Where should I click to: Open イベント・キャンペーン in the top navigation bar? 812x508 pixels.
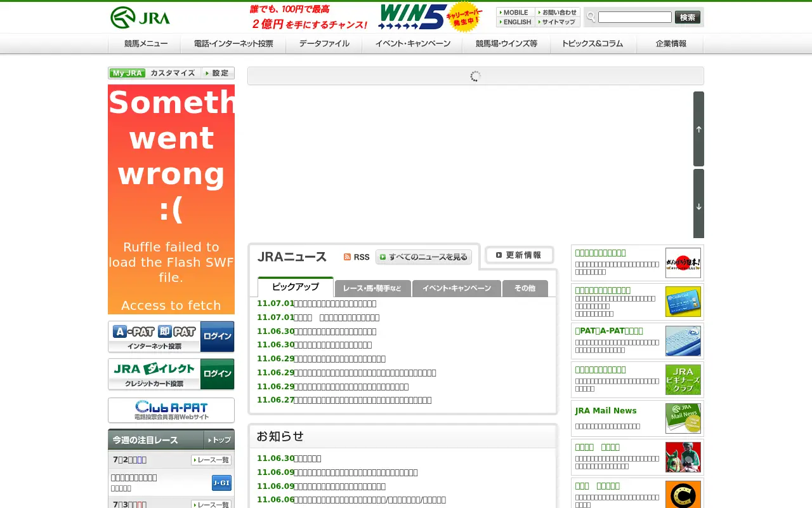coord(412,44)
